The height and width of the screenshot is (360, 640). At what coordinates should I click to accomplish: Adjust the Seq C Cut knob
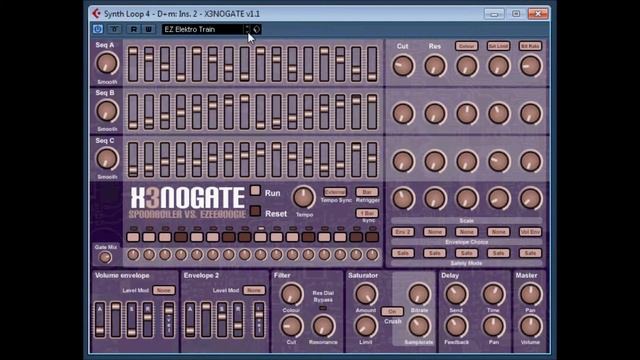click(x=403, y=161)
